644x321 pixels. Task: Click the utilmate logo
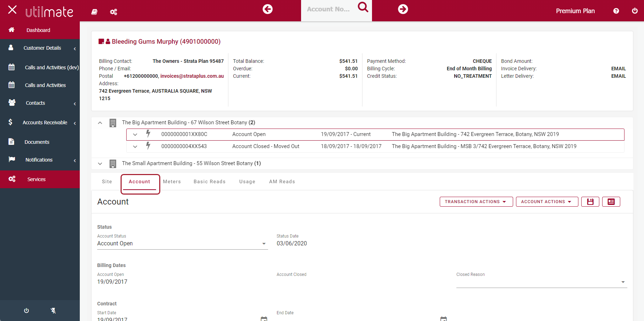tap(49, 11)
